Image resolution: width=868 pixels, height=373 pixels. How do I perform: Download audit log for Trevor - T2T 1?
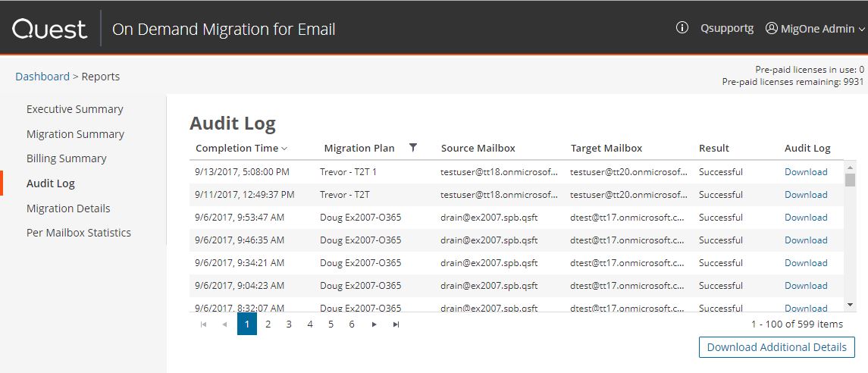(806, 171)
